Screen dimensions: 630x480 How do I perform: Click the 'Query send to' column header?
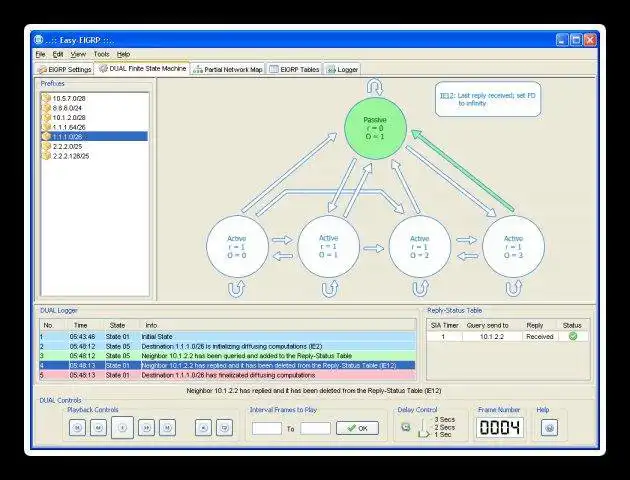[487, 325]
